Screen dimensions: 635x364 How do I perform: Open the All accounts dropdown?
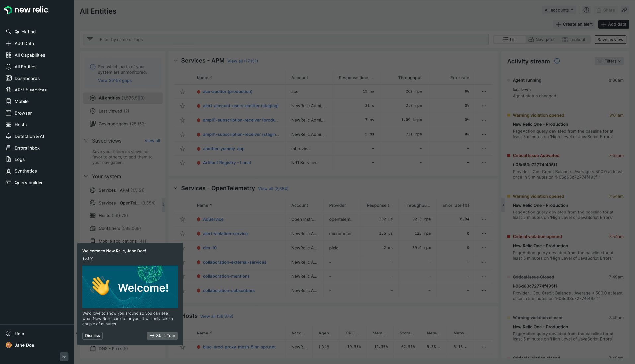(x=559, y=10)
